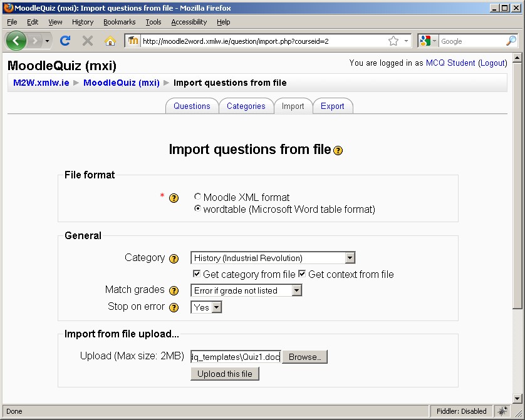Open help icon beside Match grades
Screen dimensions: 525x420
[x=174, y=290]
